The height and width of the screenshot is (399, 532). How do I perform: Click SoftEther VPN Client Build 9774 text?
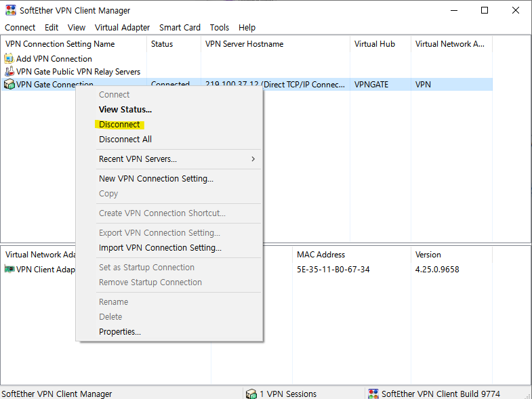[441, 394]
